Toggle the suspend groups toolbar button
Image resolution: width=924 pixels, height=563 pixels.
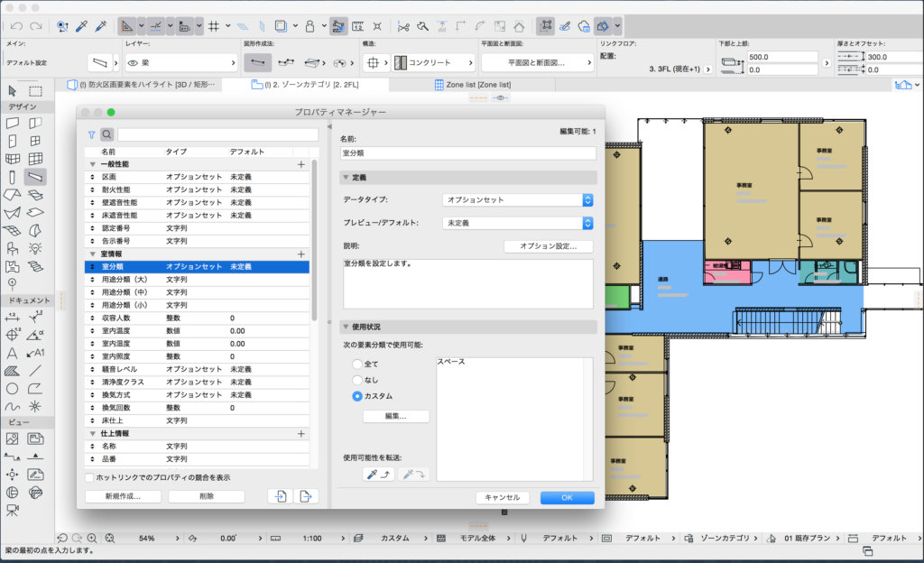click(x=546, y=26)
